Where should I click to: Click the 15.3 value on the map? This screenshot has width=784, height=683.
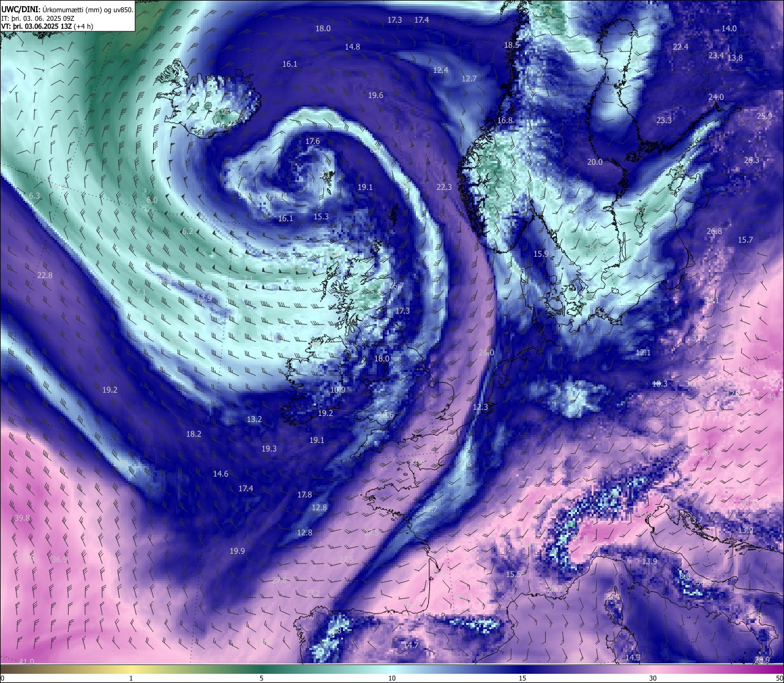[x=321, y=216]
